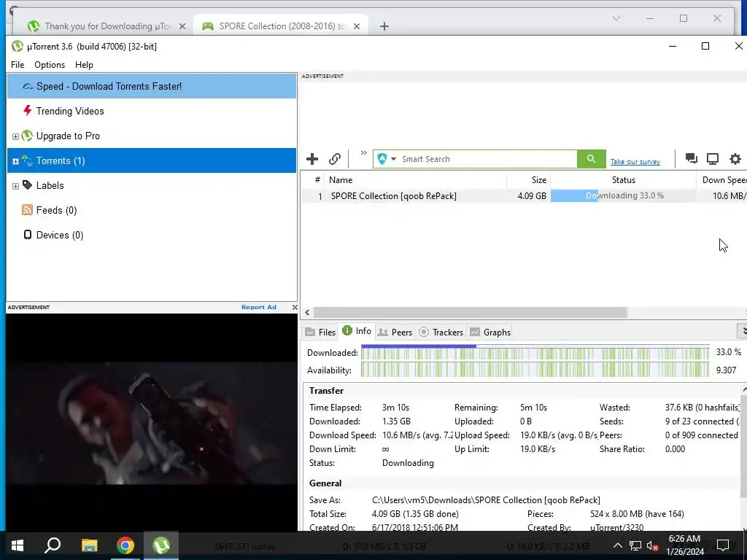Screen dimensions: 747x560
Task: Open the notifications action center
Action: [723, 545]
